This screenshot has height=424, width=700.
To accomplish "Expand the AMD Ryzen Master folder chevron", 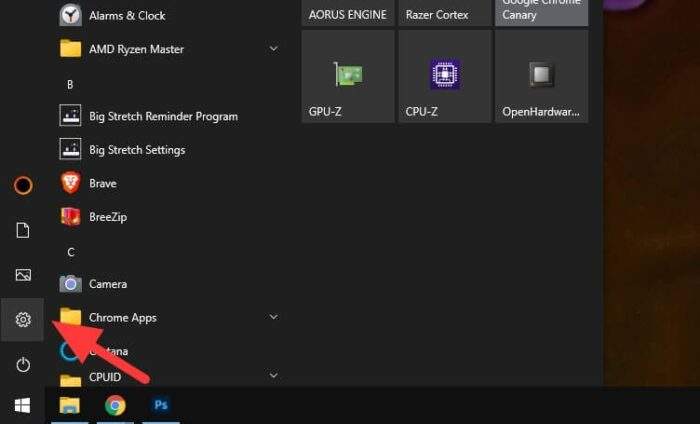I will pyautogui.click(x=274, y=48).
